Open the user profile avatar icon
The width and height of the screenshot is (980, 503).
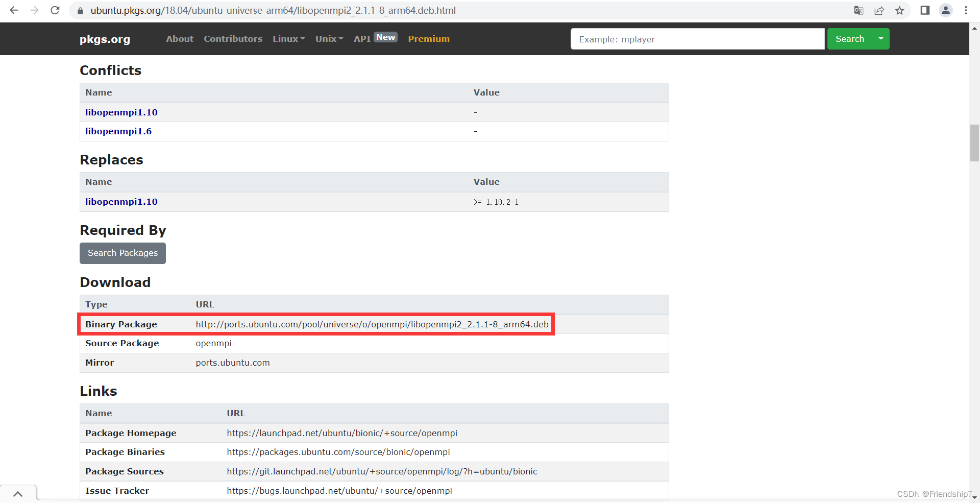click(946, 10)
